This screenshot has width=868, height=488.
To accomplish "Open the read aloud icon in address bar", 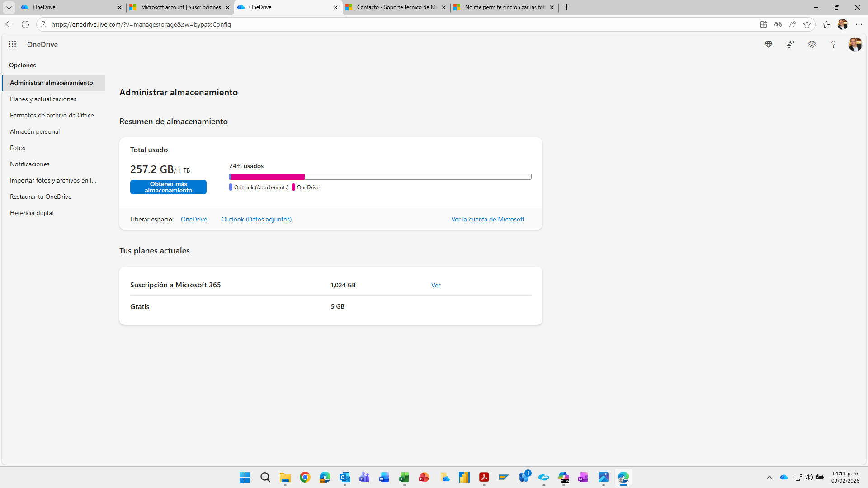I will pyautogui.click(x=793, y=24).
